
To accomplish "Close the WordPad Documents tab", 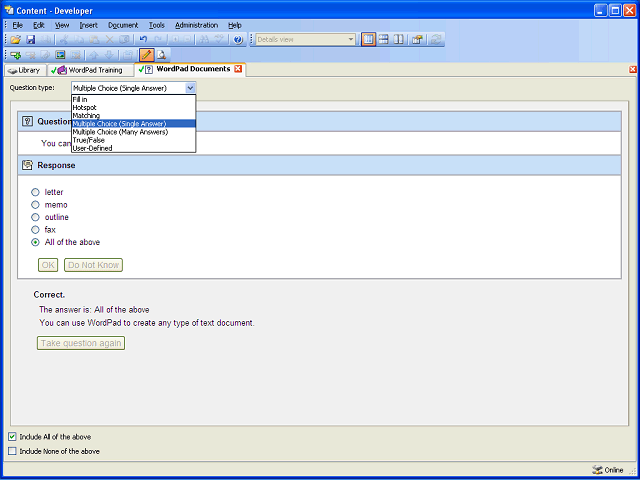I will (x=238, y=69).
